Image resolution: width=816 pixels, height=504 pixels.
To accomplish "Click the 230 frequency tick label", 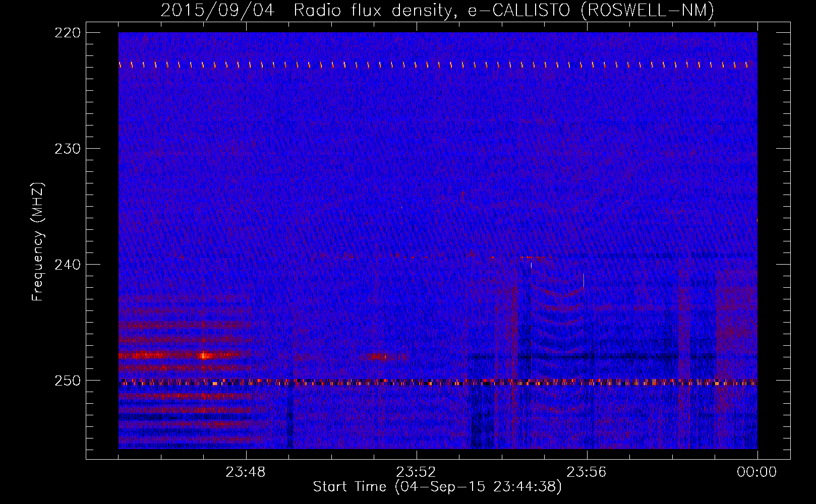I will point(67,149).
